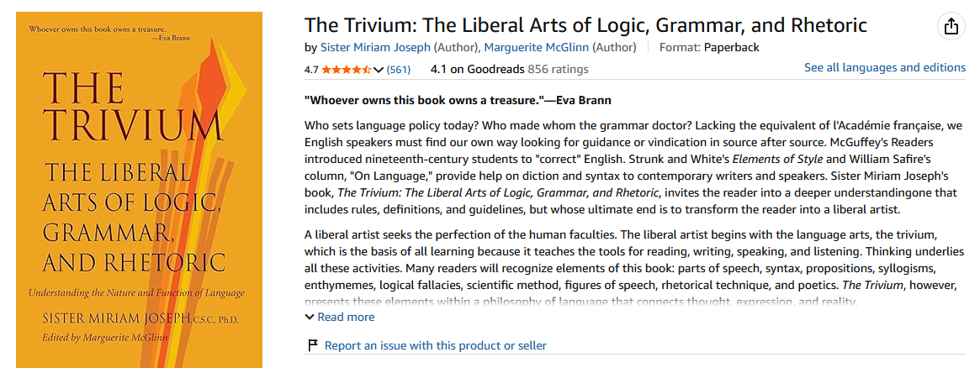Viewport: 980px width, 368px height.
Task: Click the 4.7 average rating number
Action: tap(311, 70)
